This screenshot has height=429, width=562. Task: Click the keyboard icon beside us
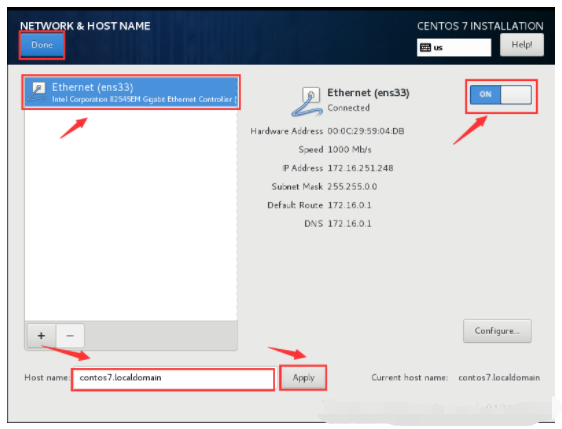425,47
